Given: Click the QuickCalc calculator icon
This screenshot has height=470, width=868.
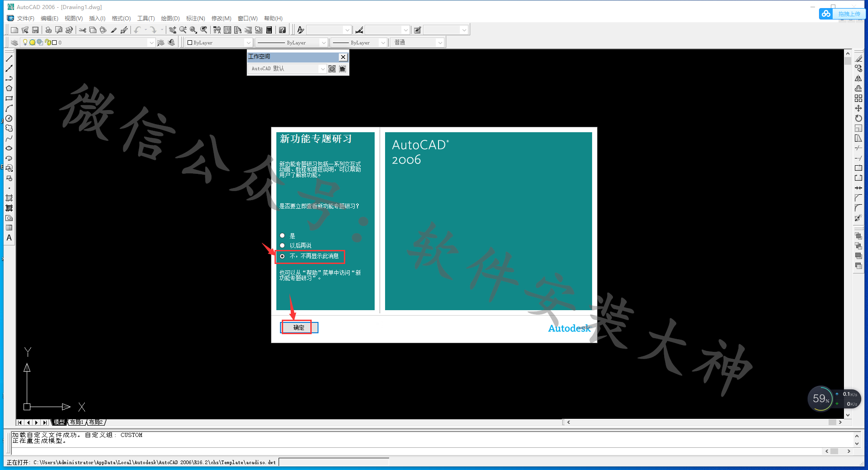Looking at the screenshot, I should (269, 30).
